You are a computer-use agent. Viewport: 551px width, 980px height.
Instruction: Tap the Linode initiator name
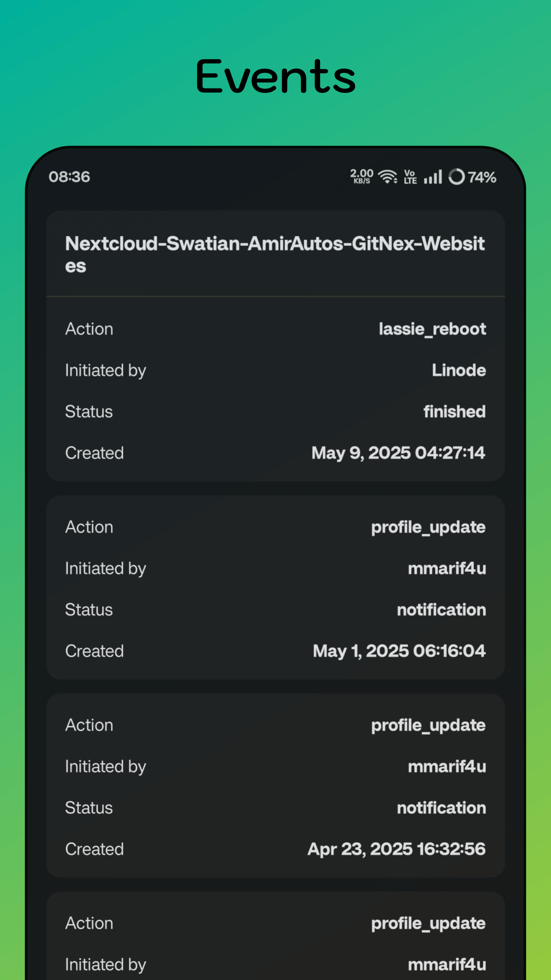tap(458, 370)
